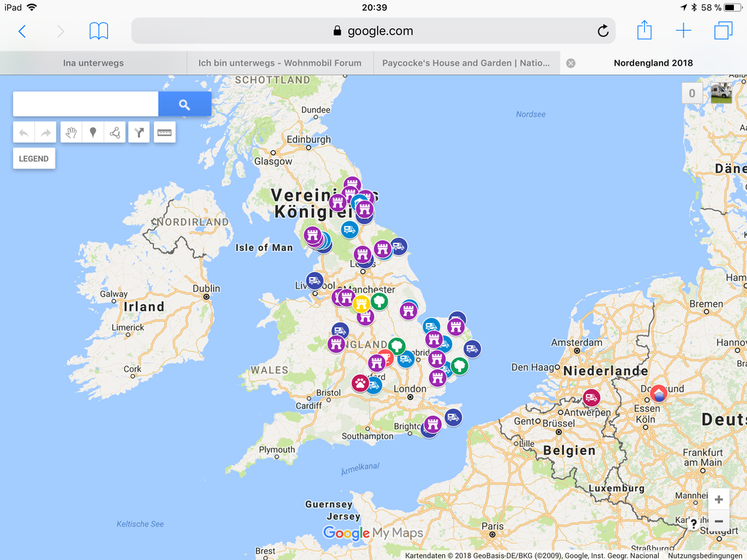Zoom in with the plus button
This screenshot has width=747, height=560.
pos(719,499)
